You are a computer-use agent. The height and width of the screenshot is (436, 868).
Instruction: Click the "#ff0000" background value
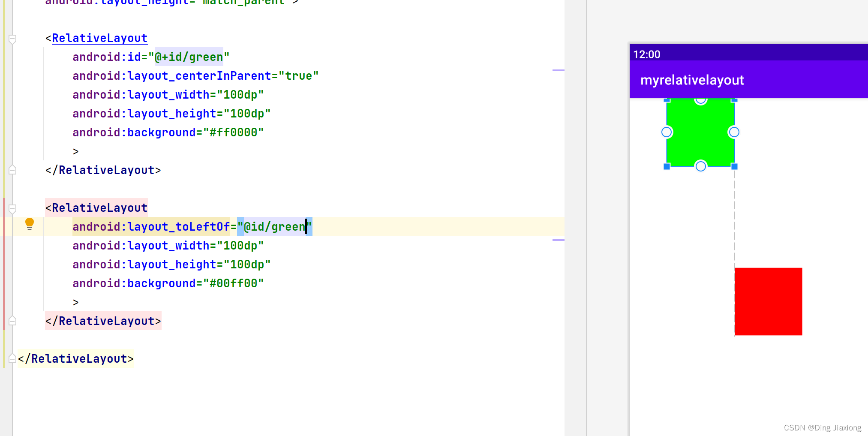click(x=233, y=132)
